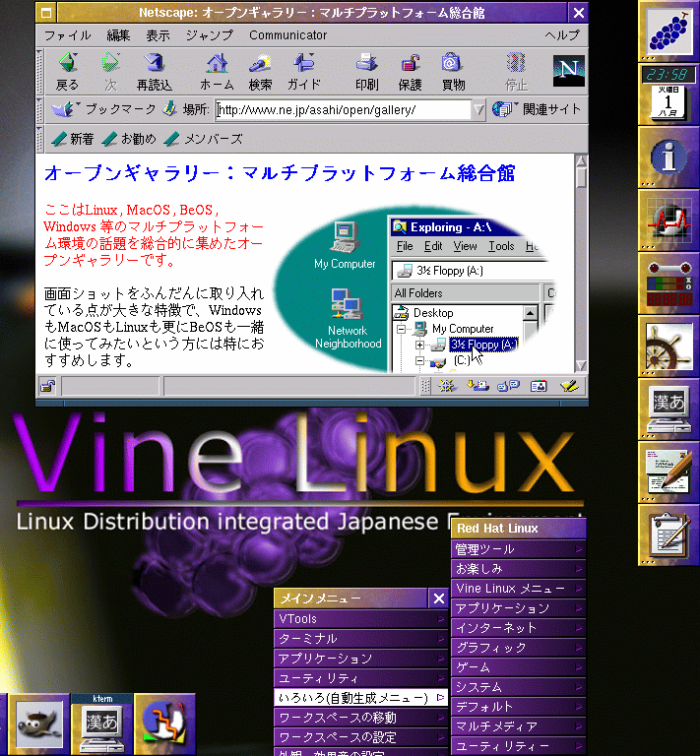Reload the page with 再読込 icon
Screen dimensions: 700x756
click(155, 64)
